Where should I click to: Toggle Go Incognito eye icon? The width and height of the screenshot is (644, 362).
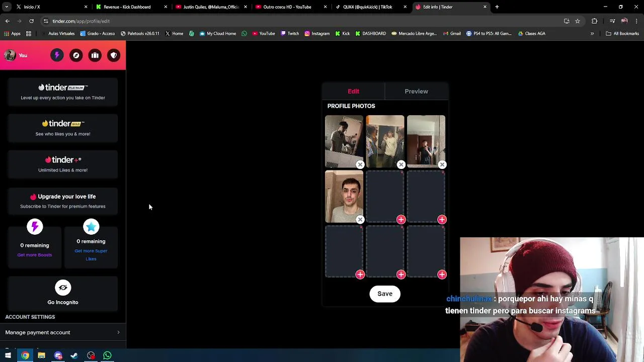pyautogui.click(x=63, y=288)
